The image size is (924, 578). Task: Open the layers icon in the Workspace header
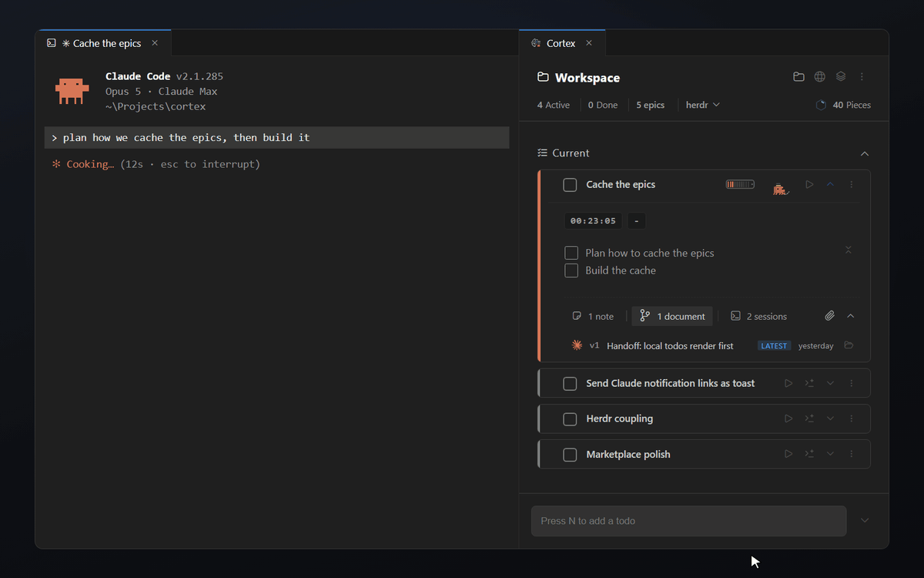click(x=841, y=77)
